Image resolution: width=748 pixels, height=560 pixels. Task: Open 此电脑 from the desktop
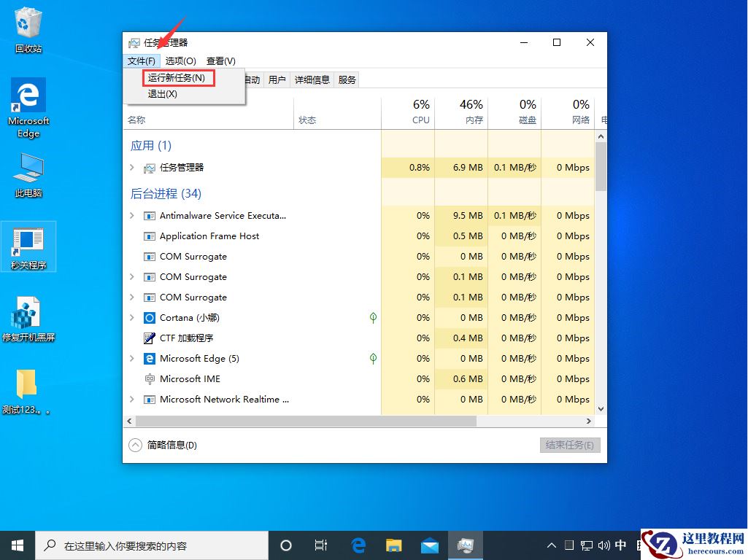click(28, 166)
